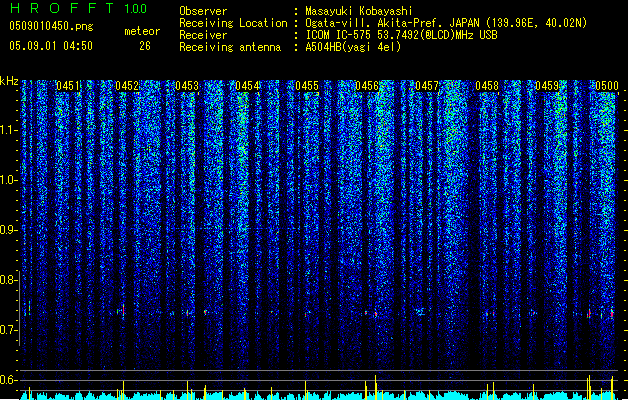Click the 1.0 frequency axis label

point(8,180)
